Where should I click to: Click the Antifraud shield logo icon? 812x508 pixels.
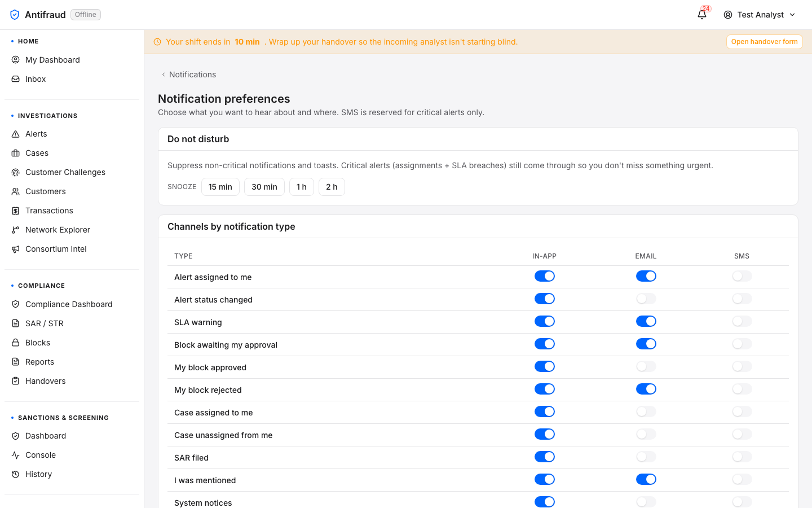click(15, 15)
